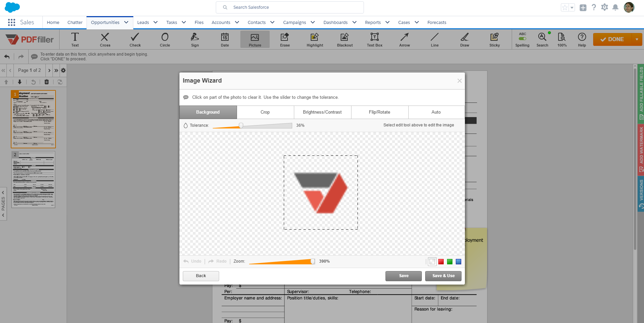
Task: Select the Line tool
Action: 435,39
